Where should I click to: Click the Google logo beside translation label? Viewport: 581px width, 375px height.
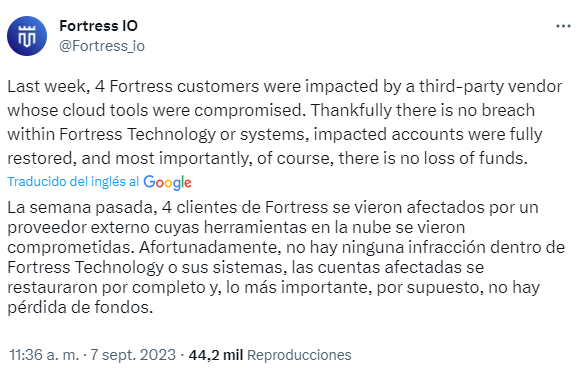pyautogui.click(x=167, y=182)
